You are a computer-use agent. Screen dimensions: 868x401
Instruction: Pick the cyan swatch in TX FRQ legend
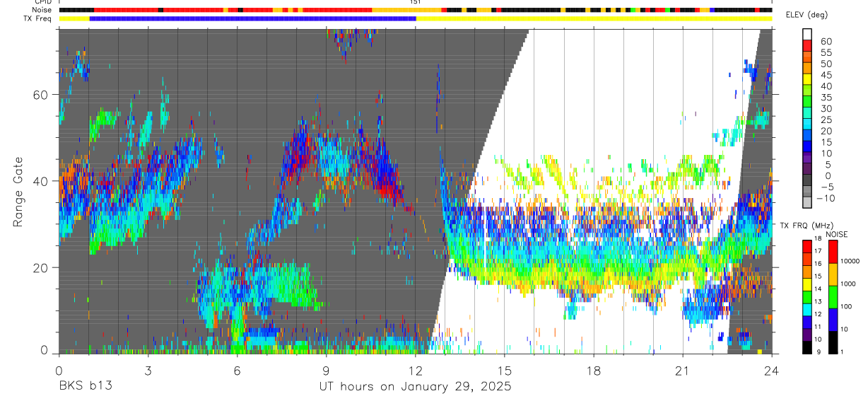(x=807, y=309)
